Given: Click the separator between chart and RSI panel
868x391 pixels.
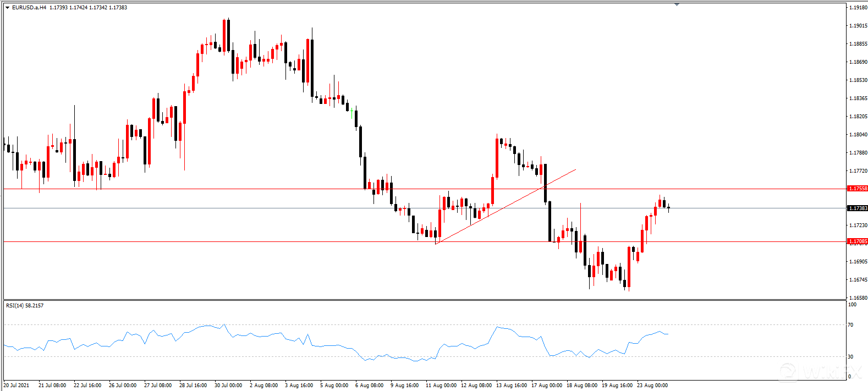Looking at the screenshot, I should click(x=424, y=300).
